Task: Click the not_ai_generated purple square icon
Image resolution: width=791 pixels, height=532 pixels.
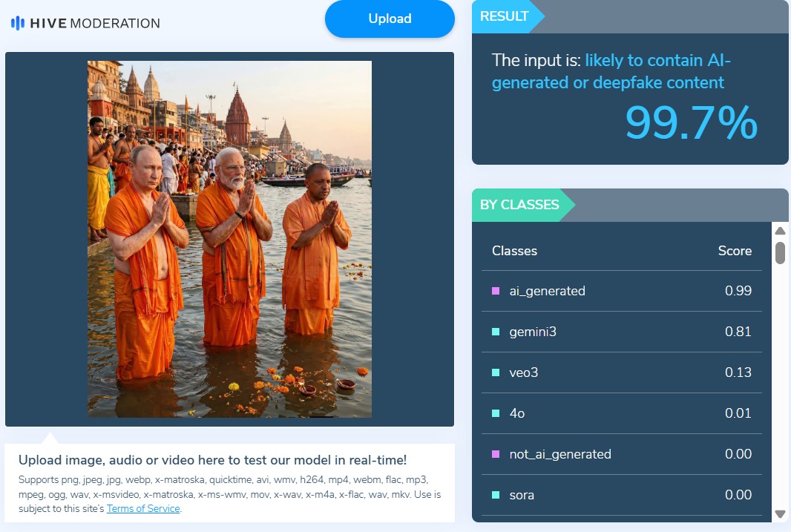Action: [496, 454]
